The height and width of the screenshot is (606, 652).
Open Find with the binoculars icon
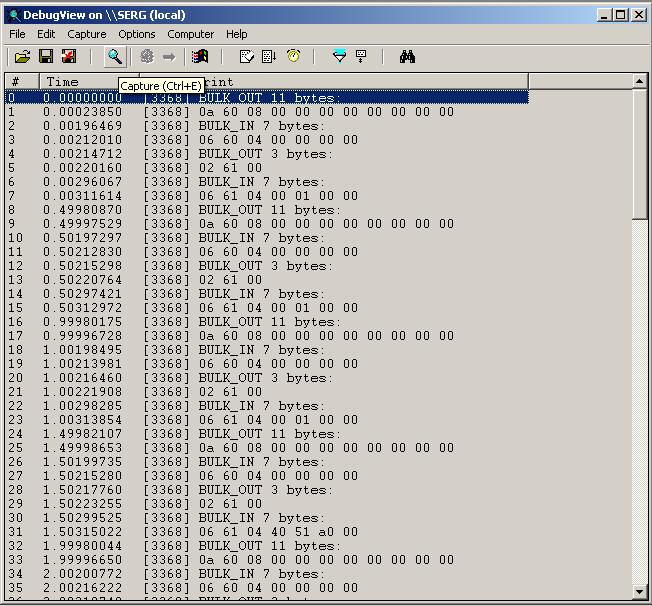408,57
